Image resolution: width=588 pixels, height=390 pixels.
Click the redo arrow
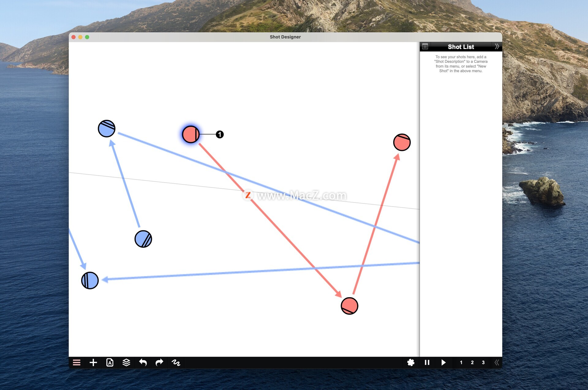click(x=159, y=362)
